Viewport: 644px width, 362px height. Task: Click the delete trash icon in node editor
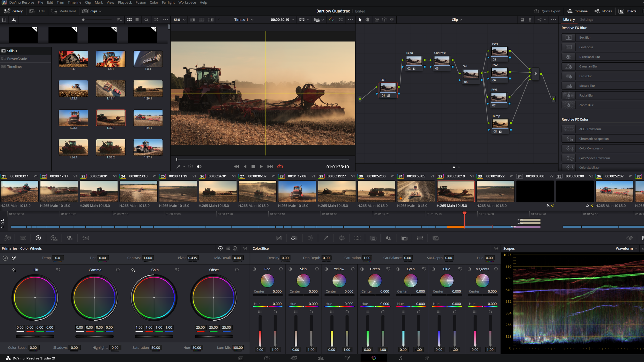pyautogui.click(x=530, y=20)
